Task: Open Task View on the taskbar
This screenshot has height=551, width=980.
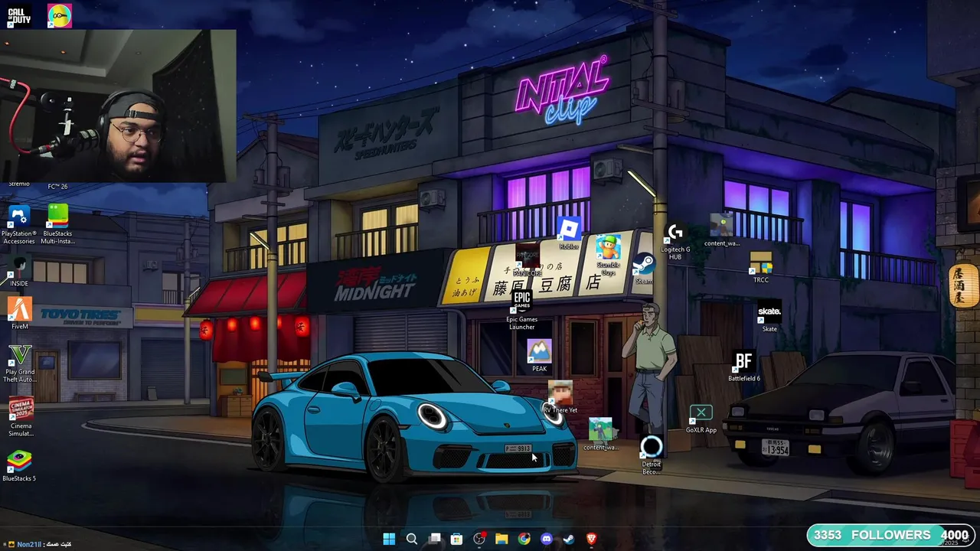Action: point(435,539)
